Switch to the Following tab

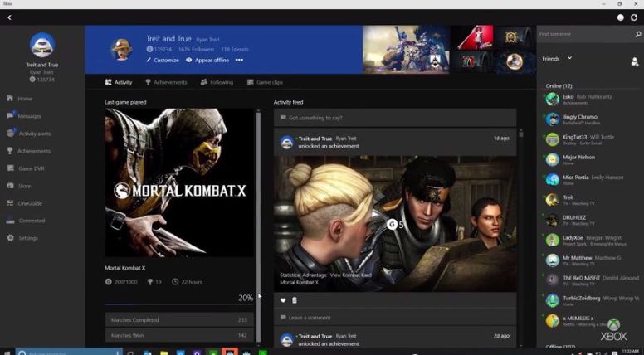[217, 82]
